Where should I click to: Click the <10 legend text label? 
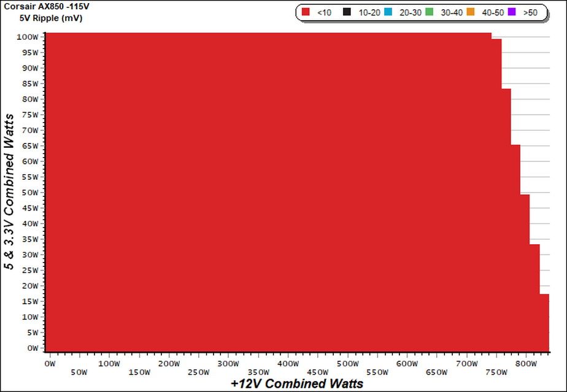coord(324,13)
